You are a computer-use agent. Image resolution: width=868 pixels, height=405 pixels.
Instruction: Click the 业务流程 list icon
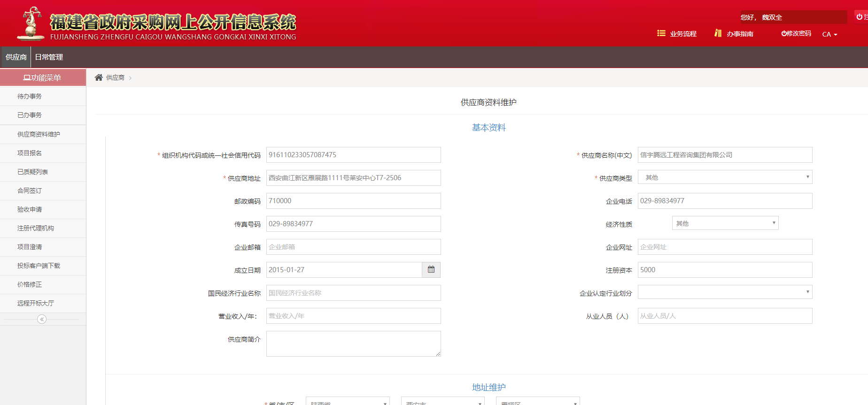(661, 33)
